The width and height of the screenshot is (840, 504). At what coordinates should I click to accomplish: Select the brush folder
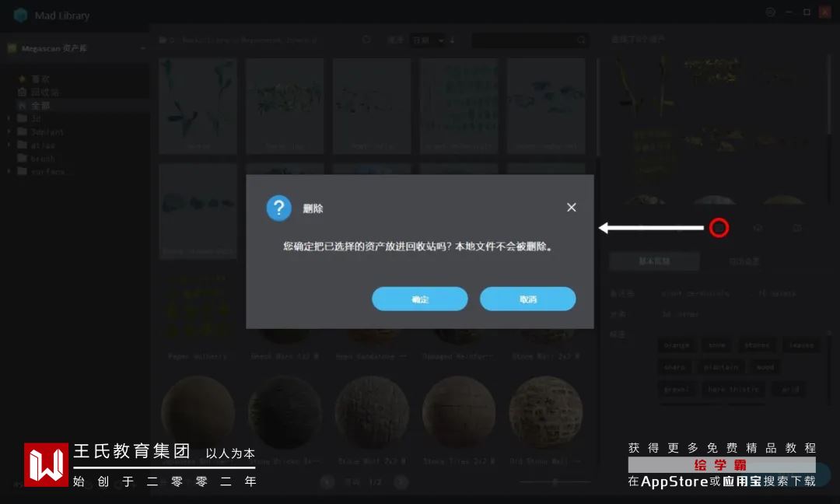pyautogui.click(x=37, y=159)
